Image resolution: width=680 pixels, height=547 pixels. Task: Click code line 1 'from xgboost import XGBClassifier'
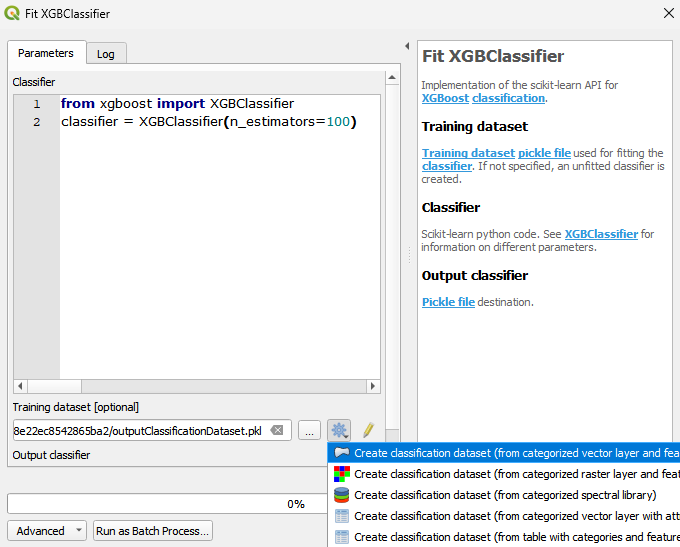(x=177, y=104)
